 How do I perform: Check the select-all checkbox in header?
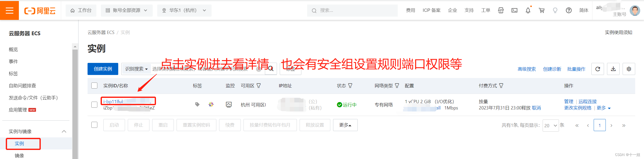(94, 86)
